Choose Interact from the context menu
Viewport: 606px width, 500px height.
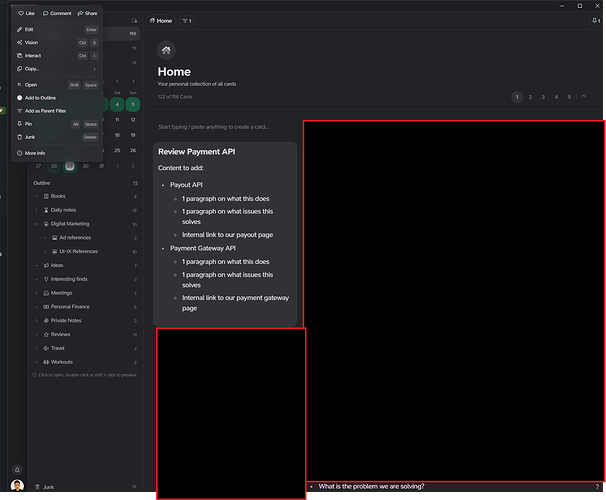coord(57,56)
